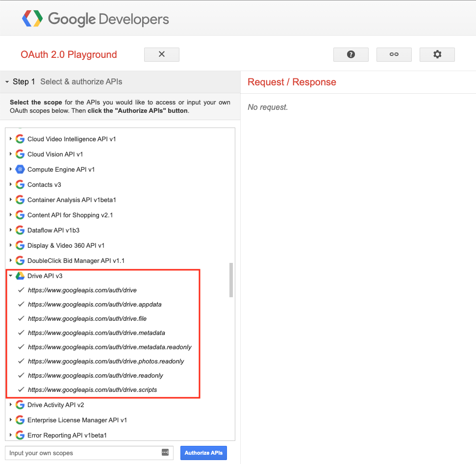476x464 pixels.
Task: Click the Drive API v3 triangle icon
Action: [20, 276]
